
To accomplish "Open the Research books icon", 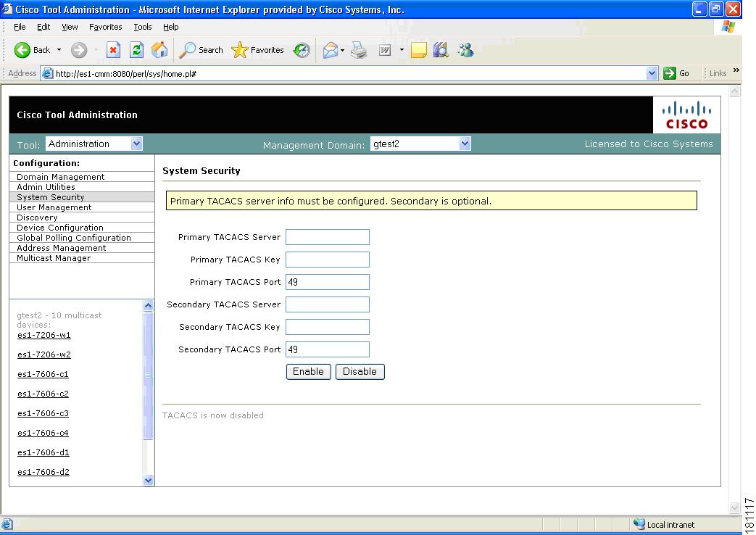I will click(x=441, y=50).
